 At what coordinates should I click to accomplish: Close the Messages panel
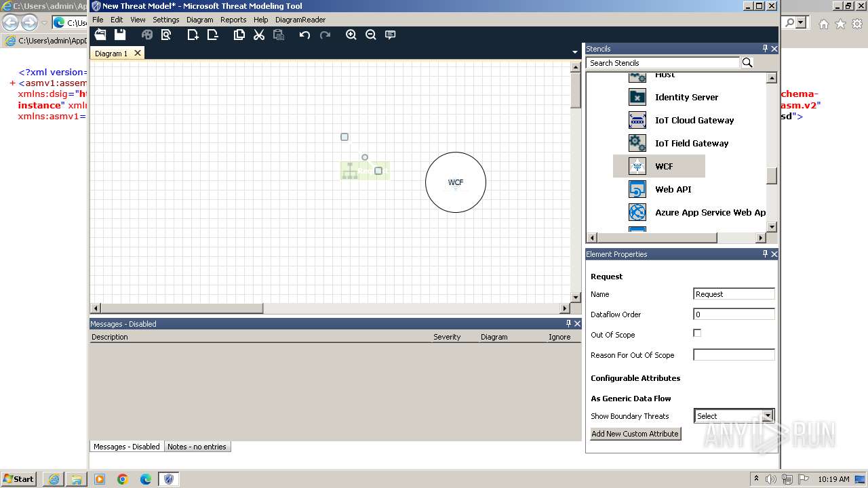pos(578,324)
